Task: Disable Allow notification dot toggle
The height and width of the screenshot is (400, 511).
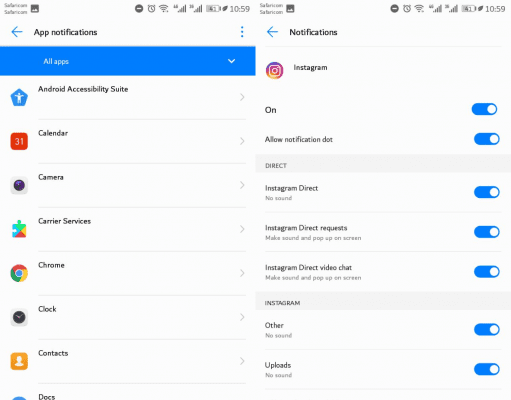Action: click(x=487, y=139)
